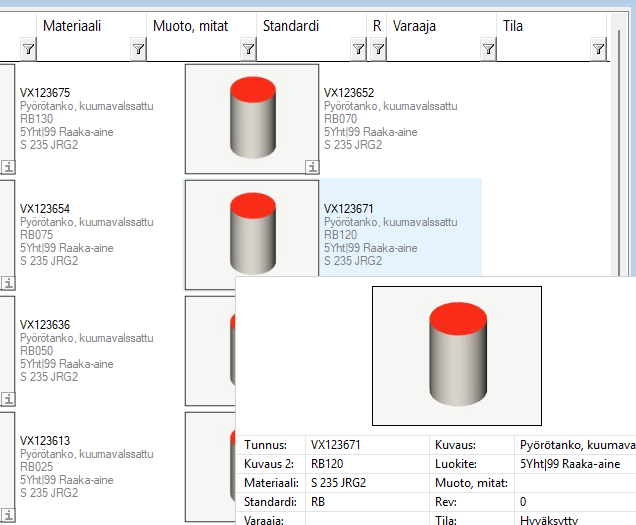Select the VX123652 cylinder thumbnail
This screenshot has width=636, height=525.
coord(252,118)
